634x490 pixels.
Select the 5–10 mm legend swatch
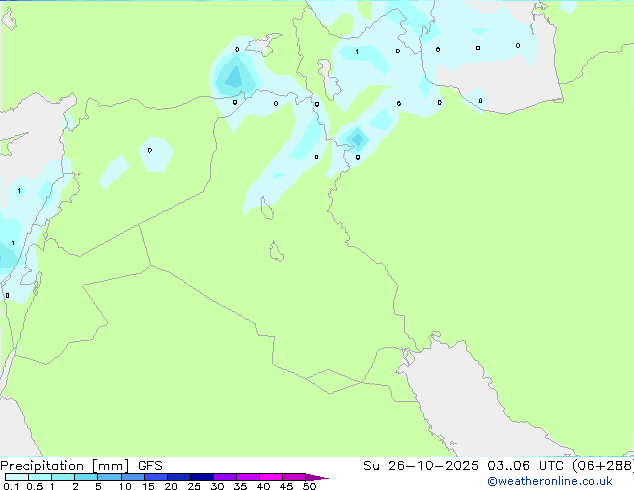pos(109,477)
